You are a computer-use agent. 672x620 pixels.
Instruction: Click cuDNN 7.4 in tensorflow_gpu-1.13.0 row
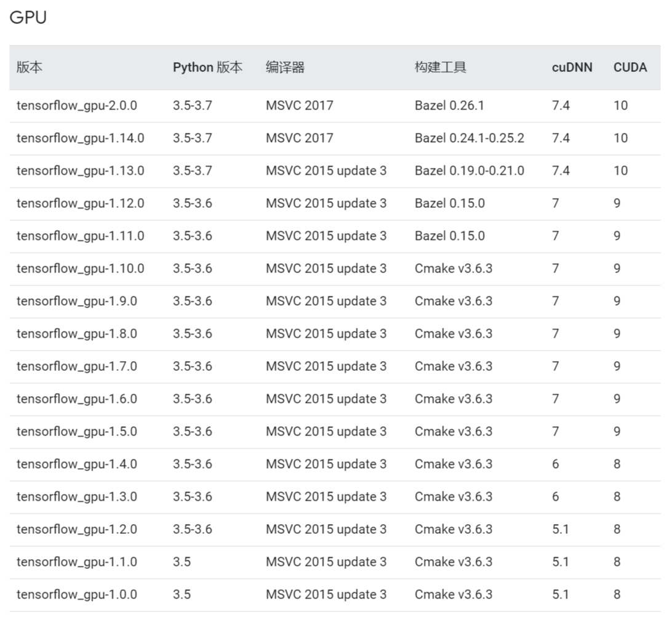[x=561, y=170]
